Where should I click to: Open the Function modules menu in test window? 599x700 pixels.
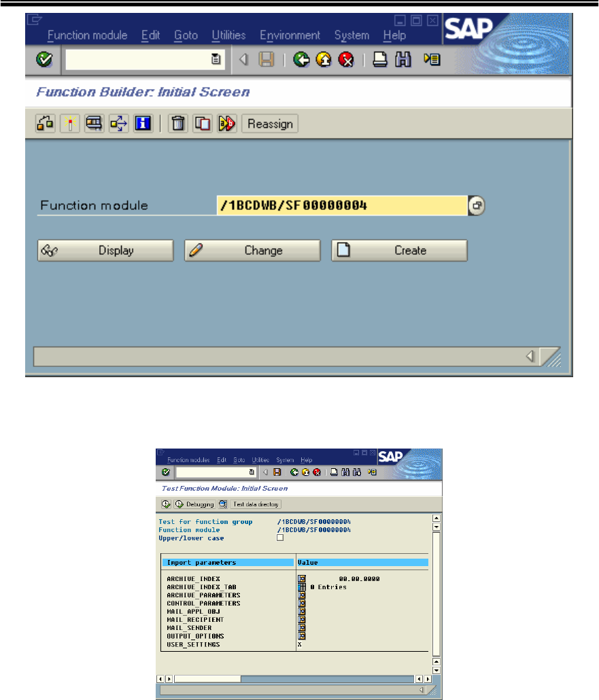tap(188, 460)
